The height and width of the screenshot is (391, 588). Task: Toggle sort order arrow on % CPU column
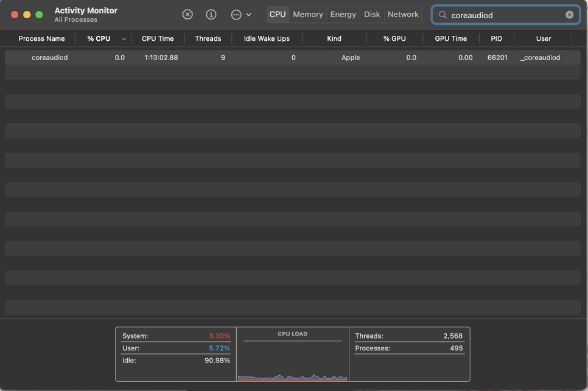[x=124, y=39]
